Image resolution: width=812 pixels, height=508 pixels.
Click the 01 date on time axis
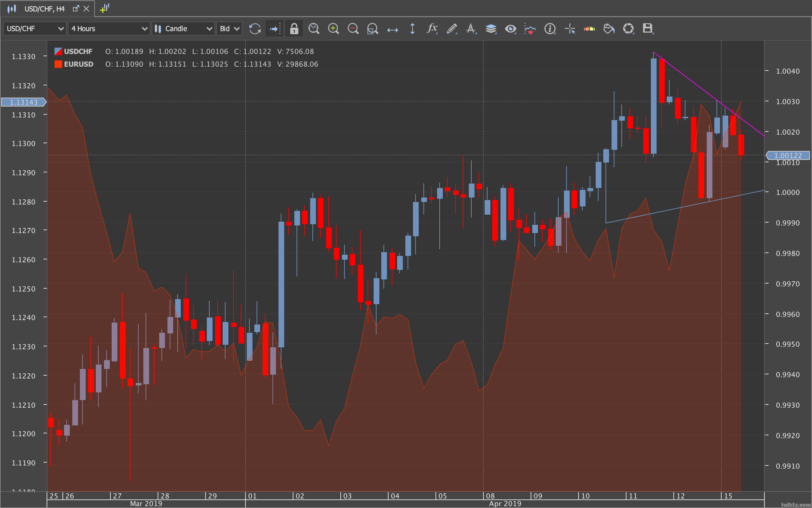point(252,496)
